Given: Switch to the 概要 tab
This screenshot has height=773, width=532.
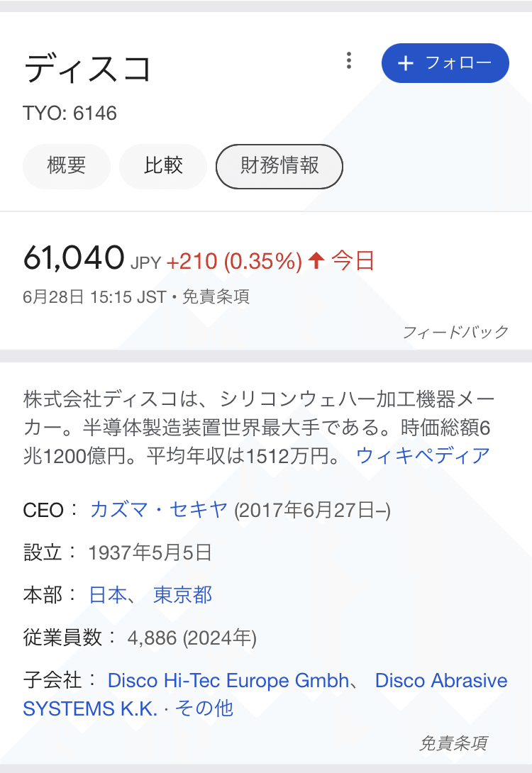Looking at the screenshot, I should (67, 166).
